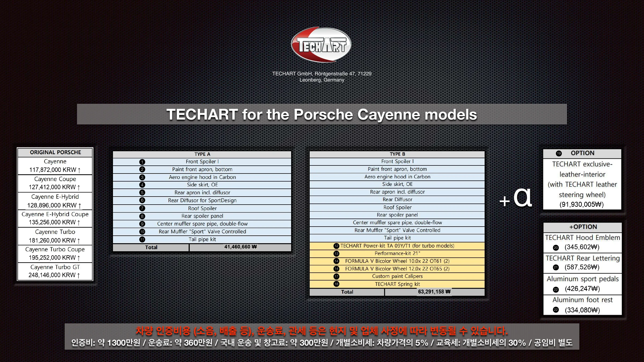Screen dimensions: 644x362
Task: Click numbered circle 17 beside Custom paint Calipers
Action: click(x=336, y=276)
